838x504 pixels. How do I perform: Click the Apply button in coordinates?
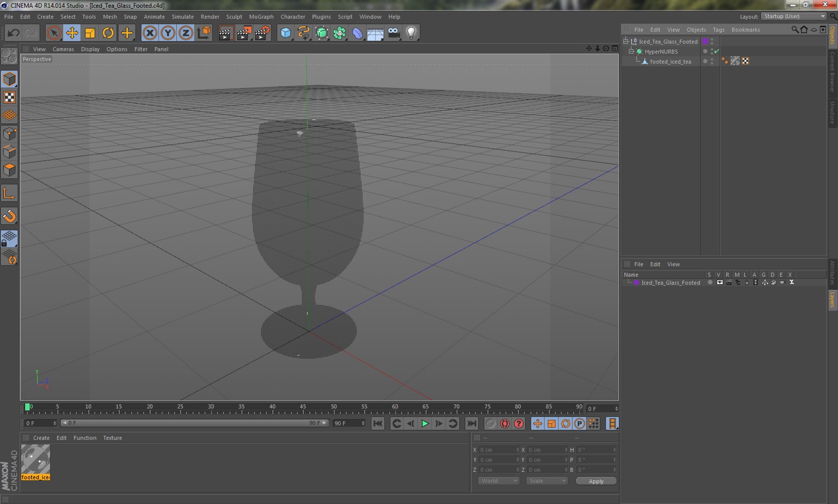point(596,481)
